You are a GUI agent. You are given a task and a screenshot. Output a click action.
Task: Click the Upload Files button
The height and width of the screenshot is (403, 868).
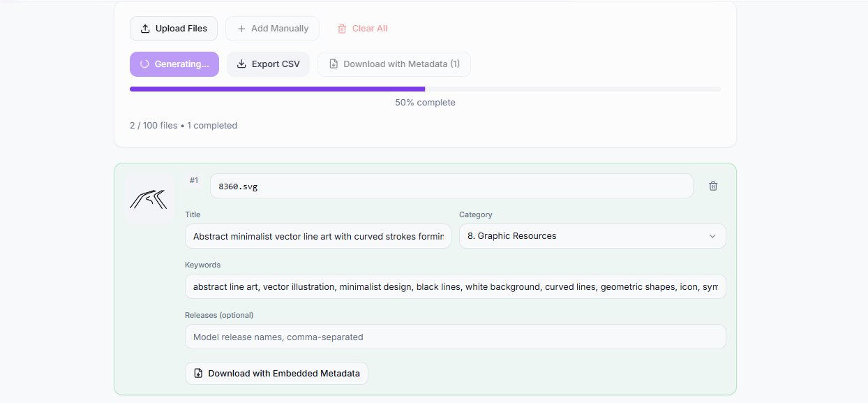[173, 28]
